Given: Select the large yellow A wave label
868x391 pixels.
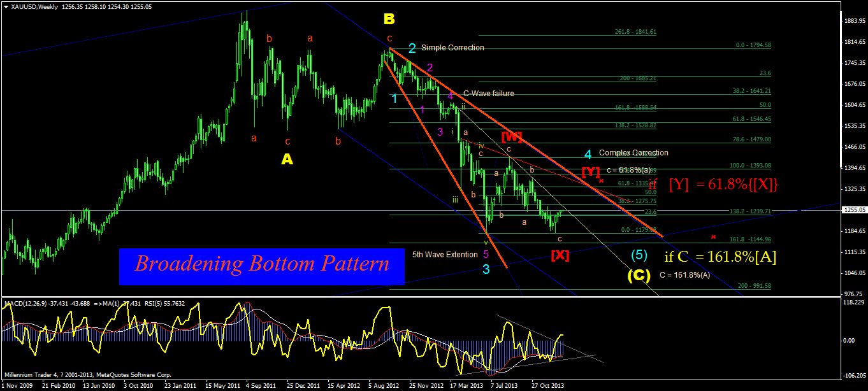Looking at the screenshot, I should [x=287, y=159].
